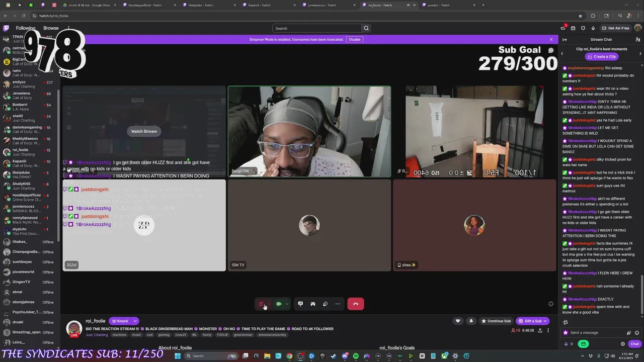Open Prime loot crown icon
This screenshot has height=362, width=644.
point(563,28)
